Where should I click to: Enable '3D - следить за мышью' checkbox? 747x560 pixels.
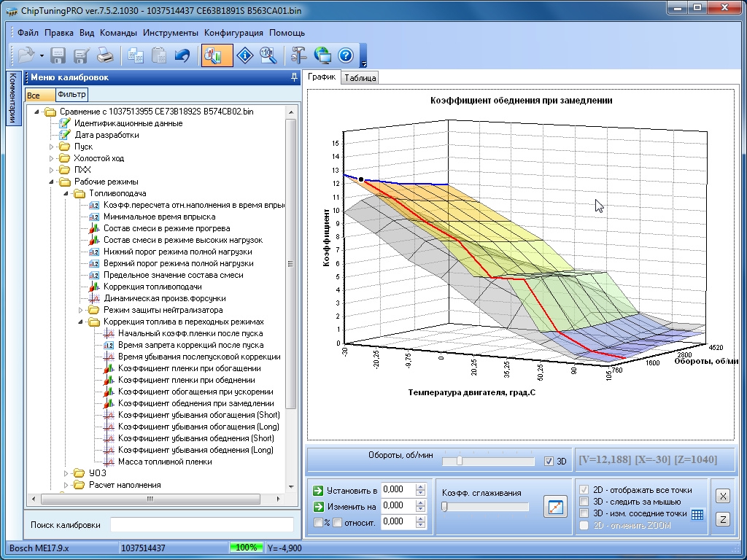pos(584,502)
